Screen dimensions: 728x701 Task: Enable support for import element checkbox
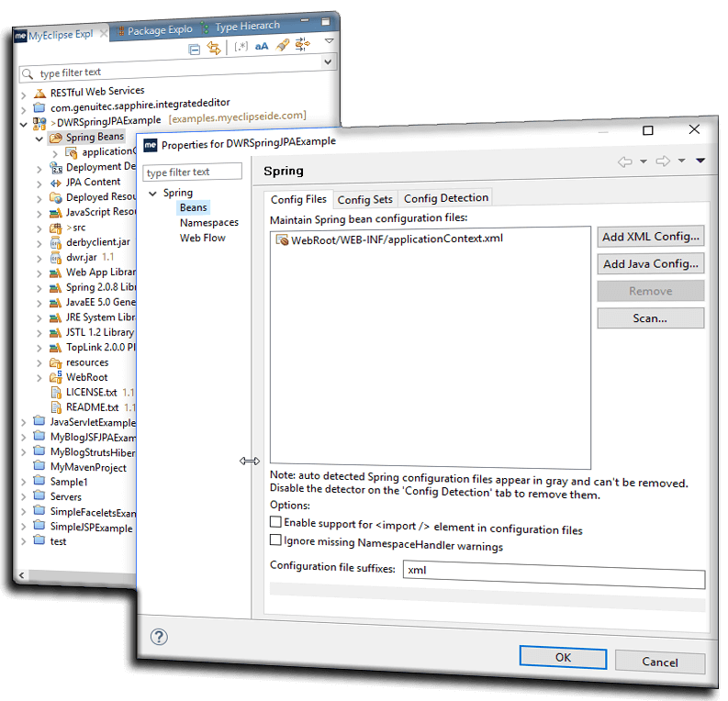[x=276, y=521]
